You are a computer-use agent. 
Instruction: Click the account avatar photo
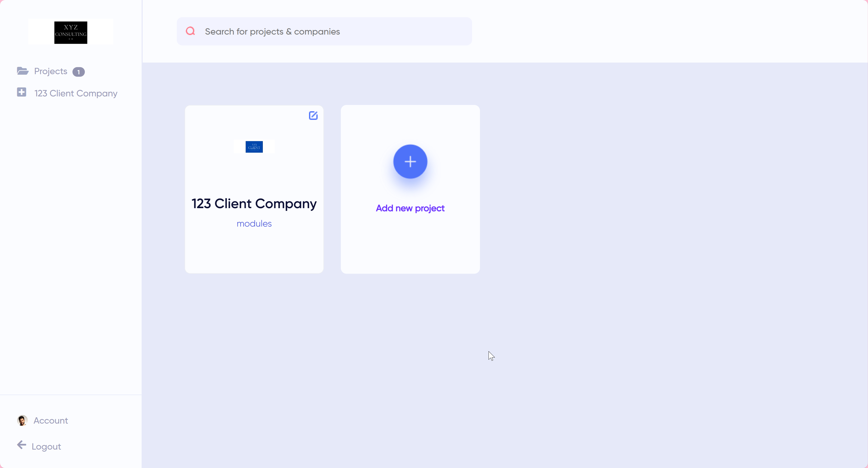click(22, 420)
